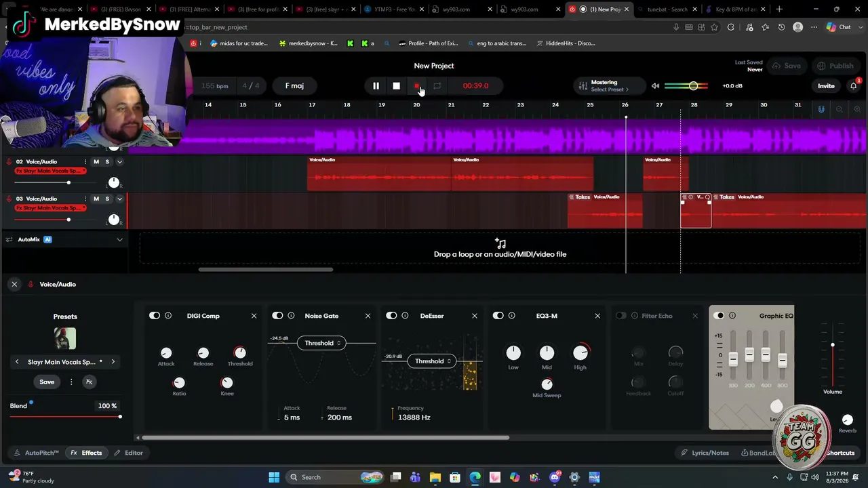Viewport: 868px width, 488px height.
Task: Open the F maj key selector
Action: click(294, 86)
